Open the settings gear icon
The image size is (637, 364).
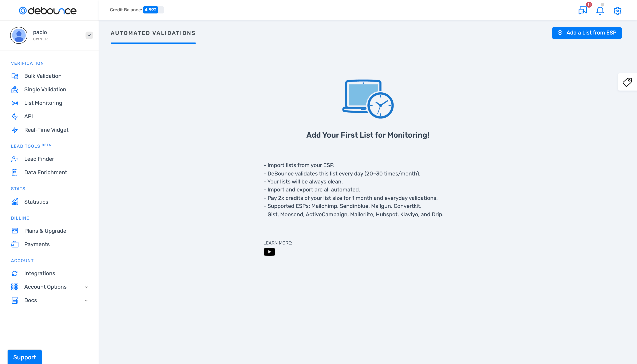[617, 11]
